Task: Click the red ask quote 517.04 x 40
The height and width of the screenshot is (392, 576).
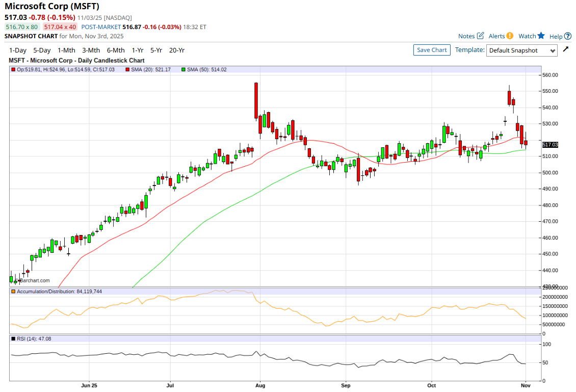Action: pos(60,27)
